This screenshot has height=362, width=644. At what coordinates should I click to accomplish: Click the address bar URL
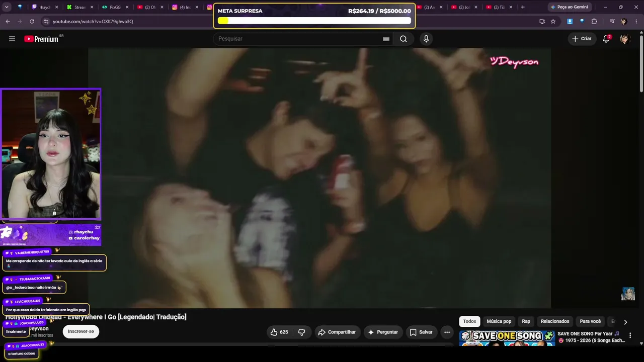pos(93,22)
